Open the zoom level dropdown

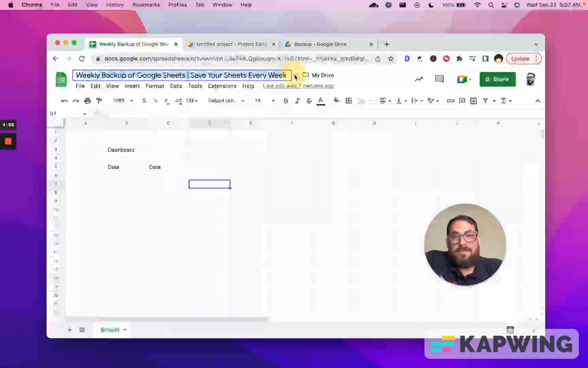pyautogui.click(x=123, y=101)
